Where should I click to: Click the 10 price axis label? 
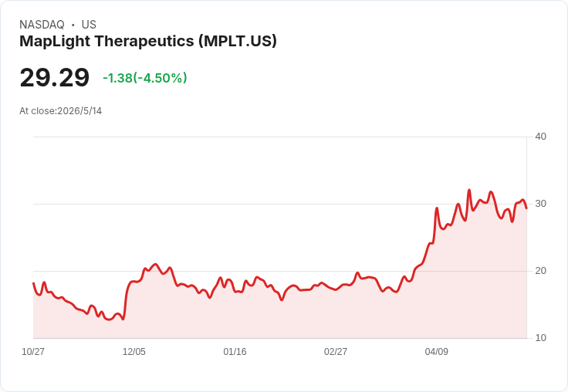pyautogui.click(x=540, y=338)
